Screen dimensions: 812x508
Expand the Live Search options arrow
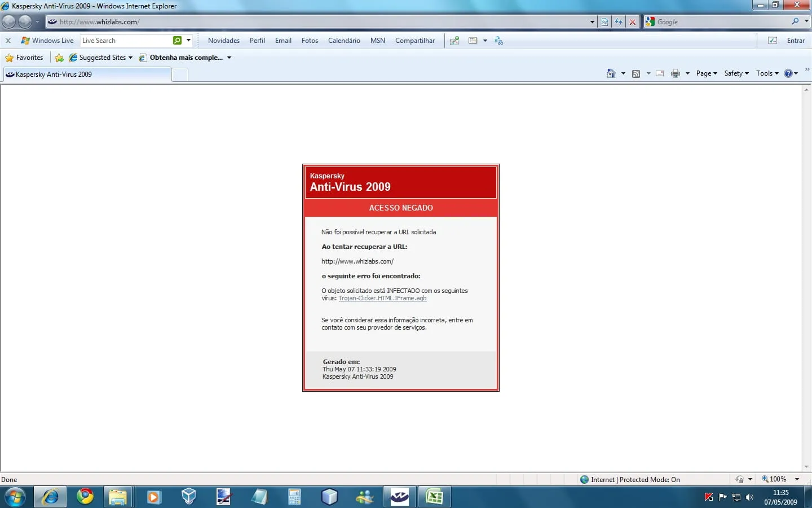pyautogui.click(x=188, y=41)
